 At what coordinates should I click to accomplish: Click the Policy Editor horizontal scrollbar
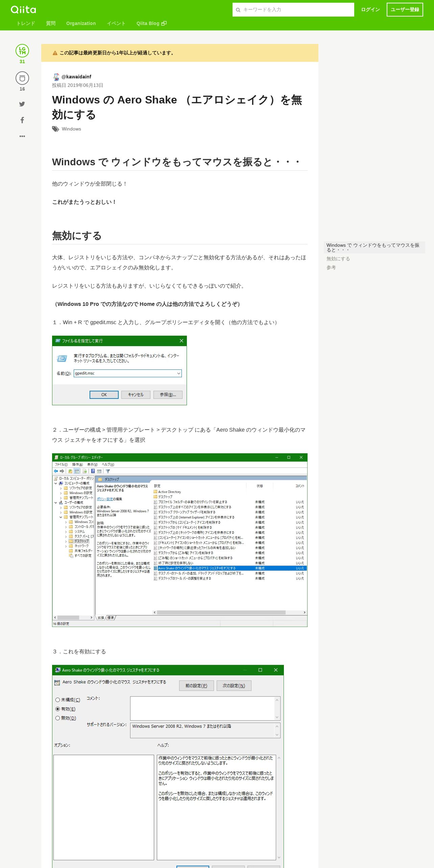(230, 612)
